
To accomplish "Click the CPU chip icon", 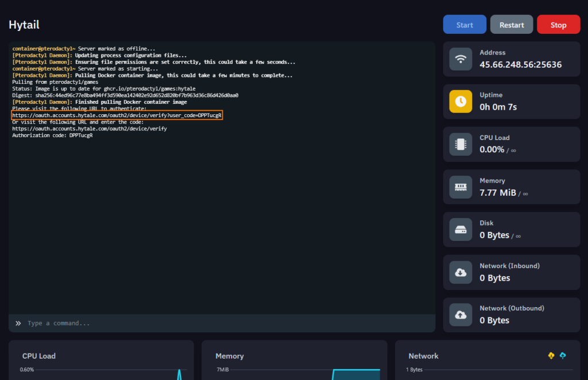I will point(461,144).
